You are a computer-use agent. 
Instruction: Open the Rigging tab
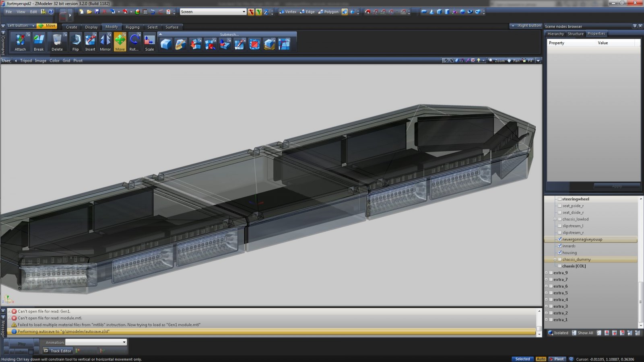click(132, 27)
